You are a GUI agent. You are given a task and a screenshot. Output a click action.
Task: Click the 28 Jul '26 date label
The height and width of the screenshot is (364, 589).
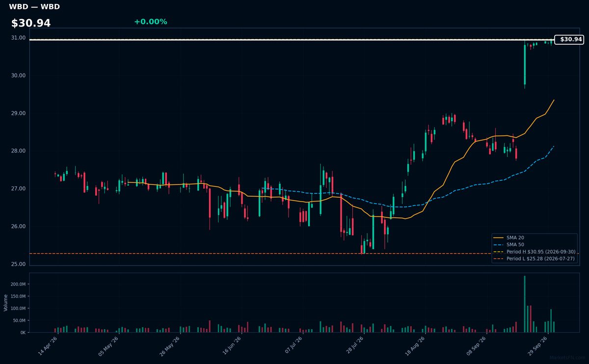tap(353, 346)
